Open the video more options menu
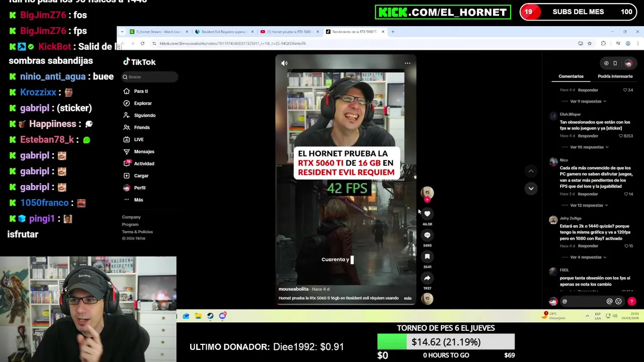This screenshot has height=362, width=644. click(x=408, y=63)
